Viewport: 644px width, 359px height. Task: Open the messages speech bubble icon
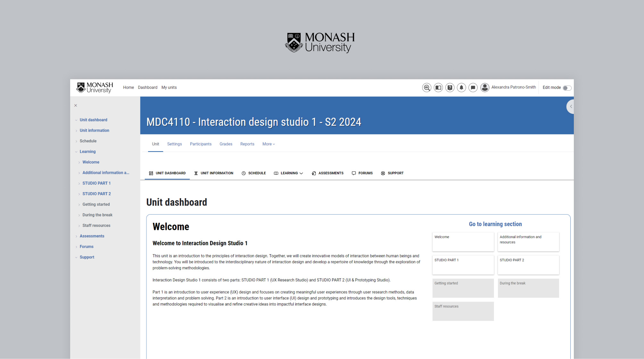click(473, 87)
